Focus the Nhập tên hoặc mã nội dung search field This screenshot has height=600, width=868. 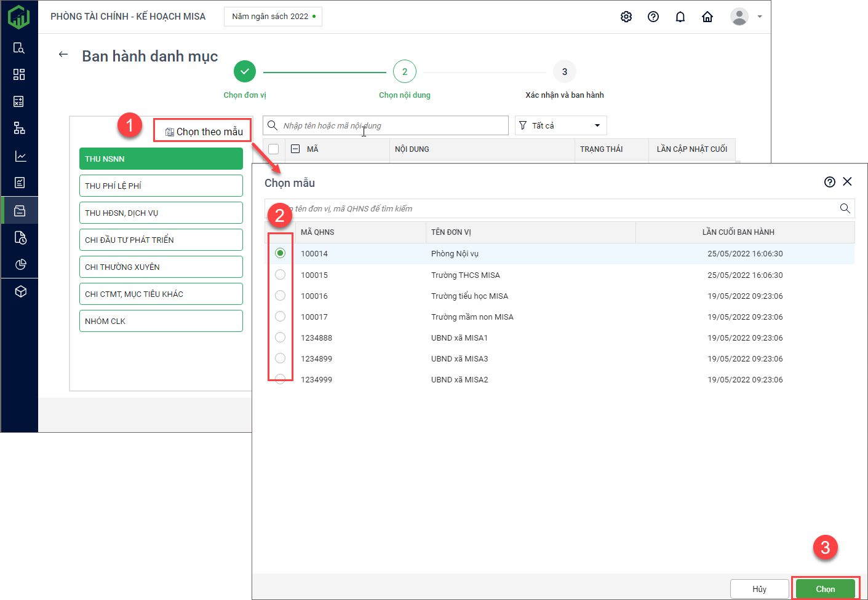coord(386,125)
